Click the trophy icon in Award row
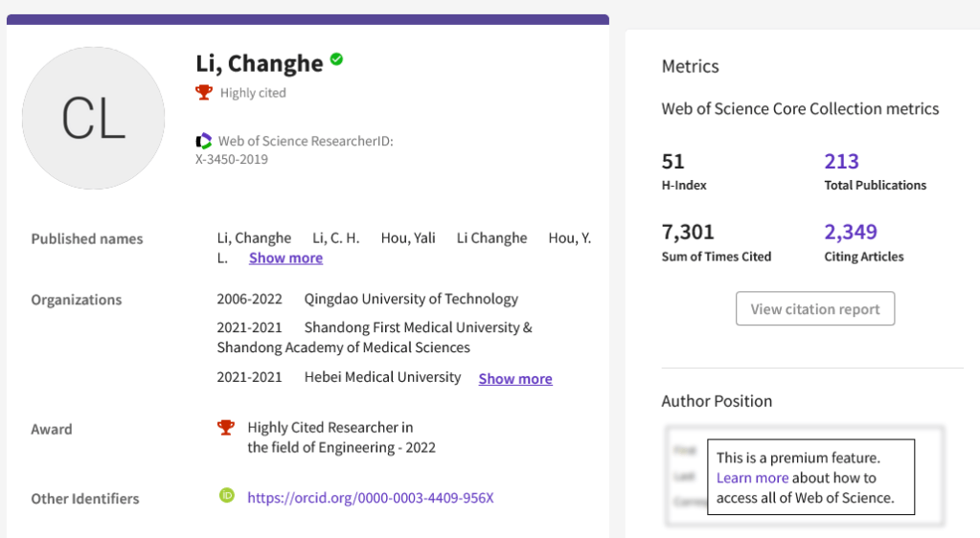The width and height of the screenshot is (980, 538). (226, 428)
